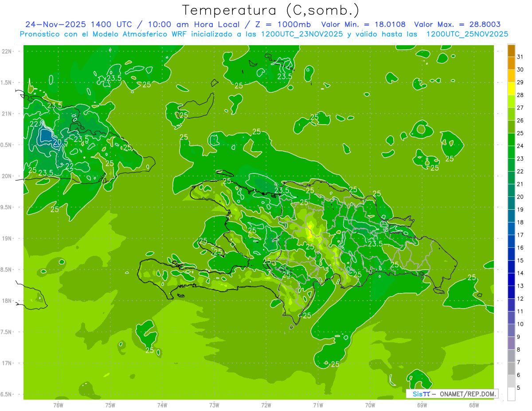Click the "18" label on the colorbar
This screenshot has height=411, width=532.
pyautogui.click(x=520, y=222)
